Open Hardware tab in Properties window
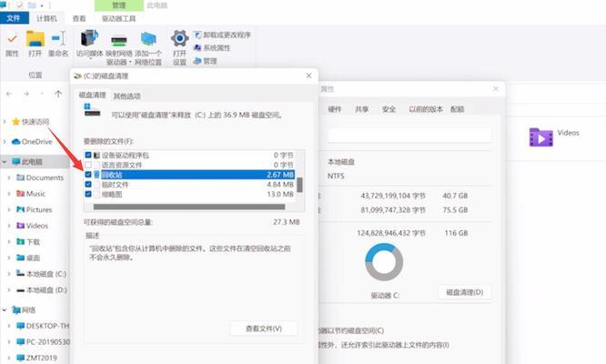This screenshot has width=606, height=364. tap(335, 109)
